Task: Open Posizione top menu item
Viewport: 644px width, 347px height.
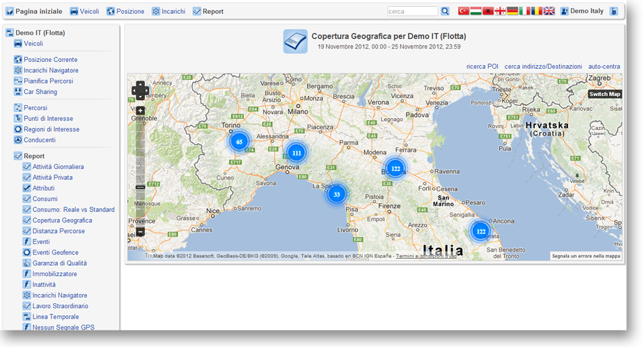Action: click(x=125, y=12)
